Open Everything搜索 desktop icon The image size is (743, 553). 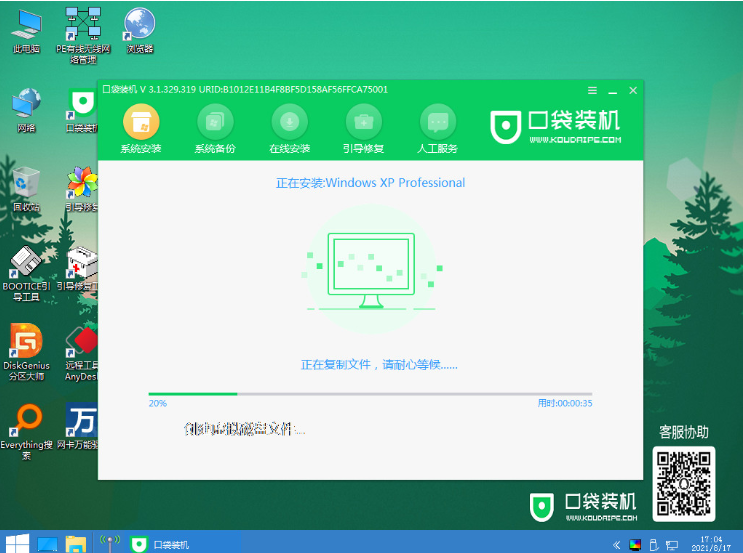coord(27,432)
